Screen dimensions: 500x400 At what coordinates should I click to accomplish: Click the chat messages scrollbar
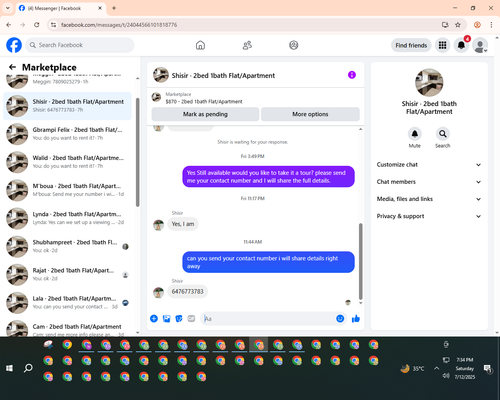360,261
